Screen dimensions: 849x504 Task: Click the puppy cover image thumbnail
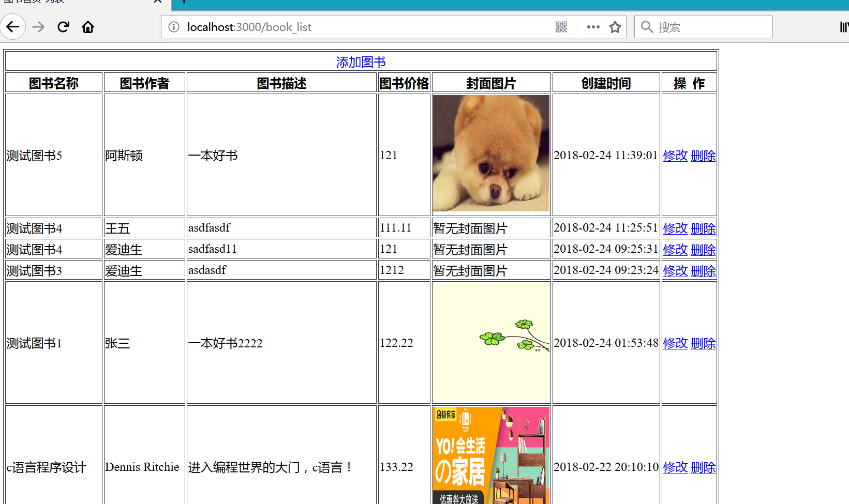[491, 154]
